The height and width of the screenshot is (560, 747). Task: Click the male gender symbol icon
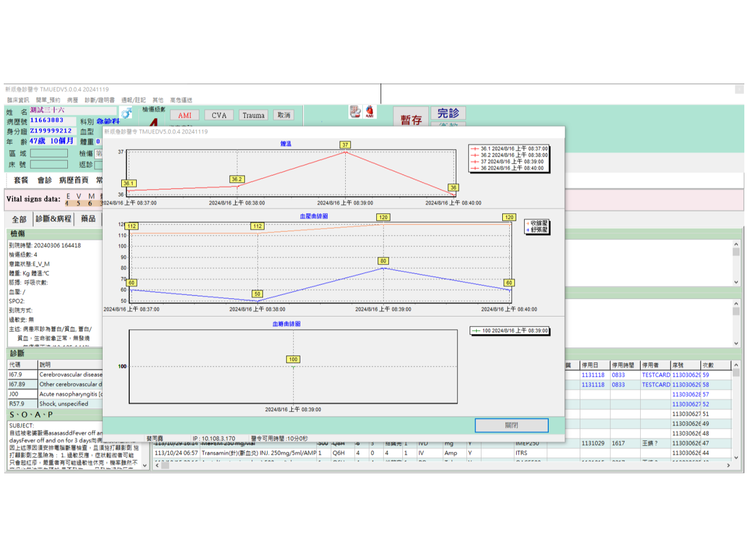pyautogui.click(x=126, y=113)
